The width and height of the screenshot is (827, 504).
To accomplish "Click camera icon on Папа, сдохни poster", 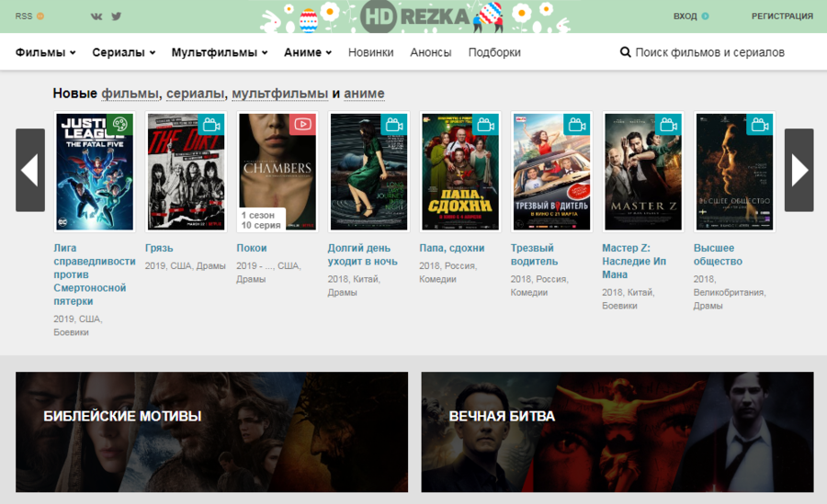I will point(485,125).
